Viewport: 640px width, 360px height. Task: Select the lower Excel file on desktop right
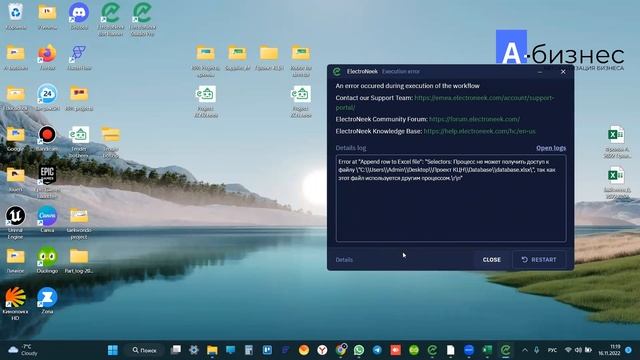616,182
